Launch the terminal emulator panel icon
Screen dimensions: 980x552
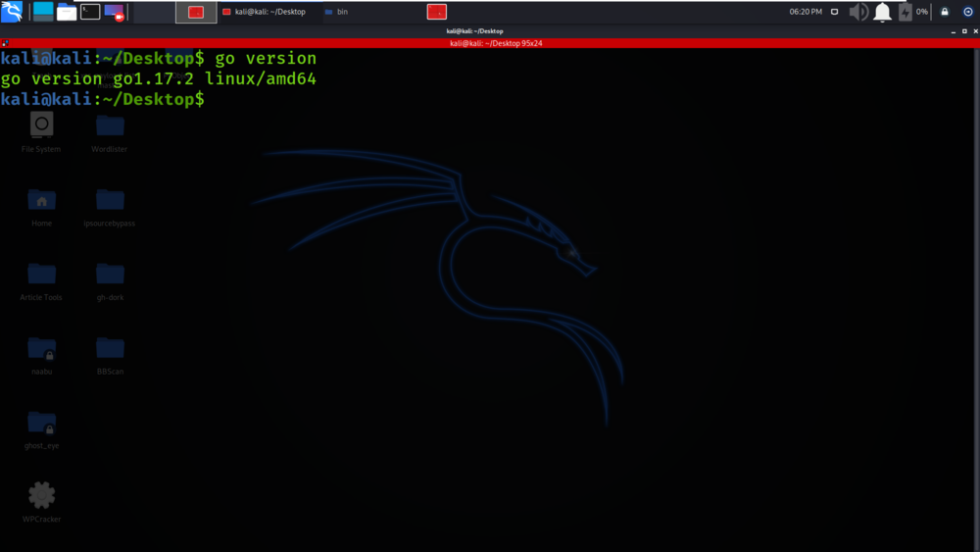(90, 11)
